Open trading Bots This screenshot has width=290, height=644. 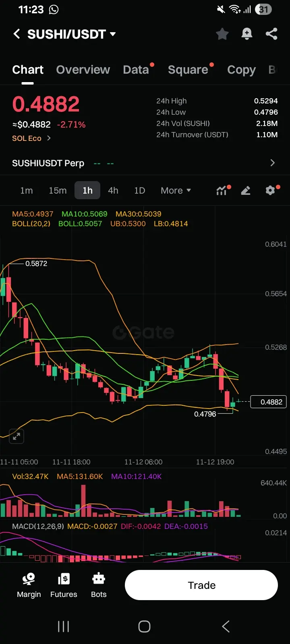click(99, 585)
